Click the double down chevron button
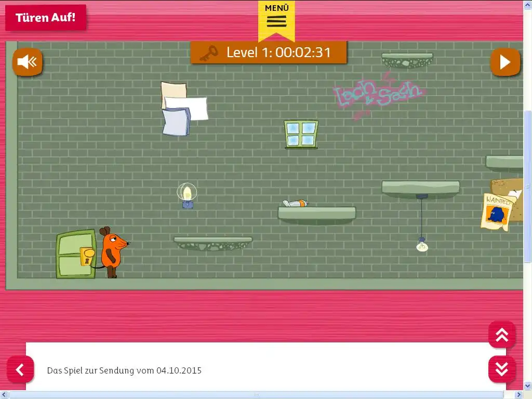This screenshot has width=532, height=399. click(x=502, y=369)
